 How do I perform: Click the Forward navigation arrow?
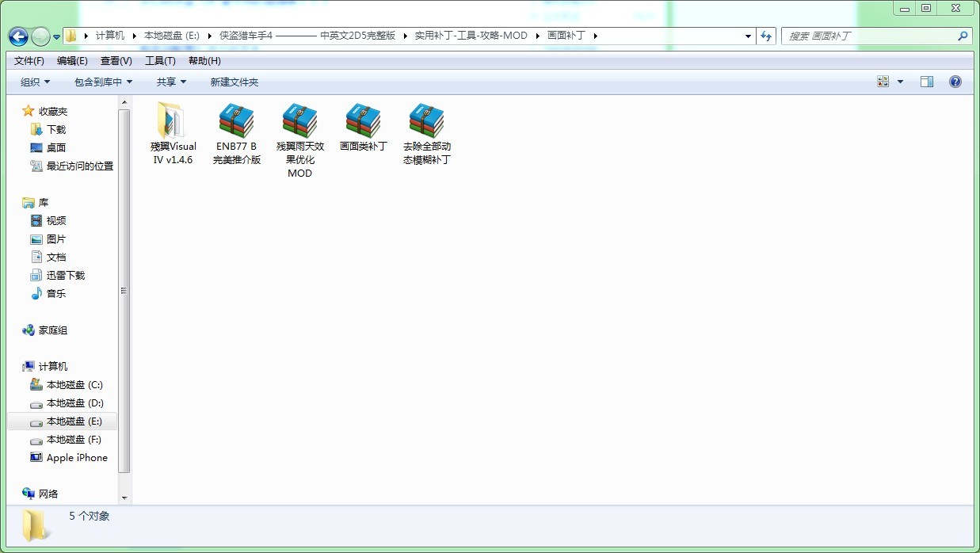pyautogui.click(x=40, y=36)
